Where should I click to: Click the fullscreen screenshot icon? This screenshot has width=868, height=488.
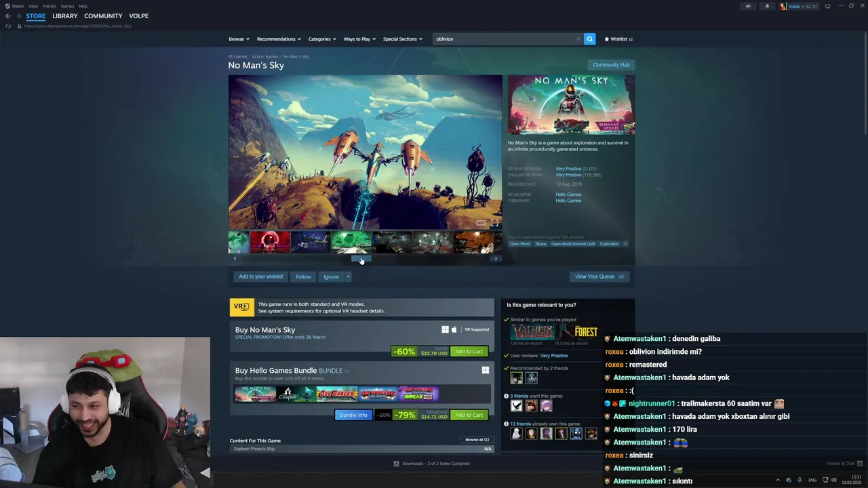494,222
